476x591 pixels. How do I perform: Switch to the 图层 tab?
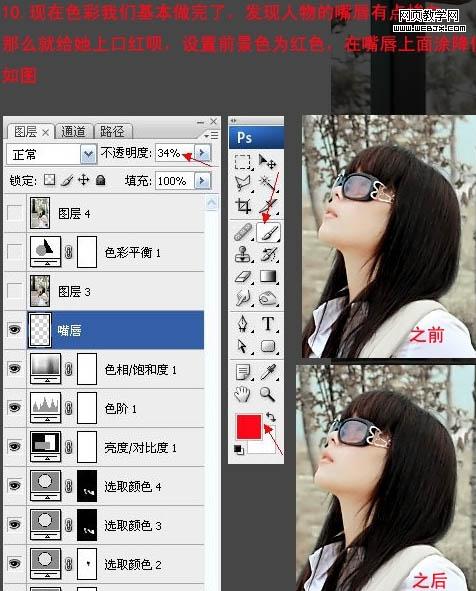(x=25, y=132)
